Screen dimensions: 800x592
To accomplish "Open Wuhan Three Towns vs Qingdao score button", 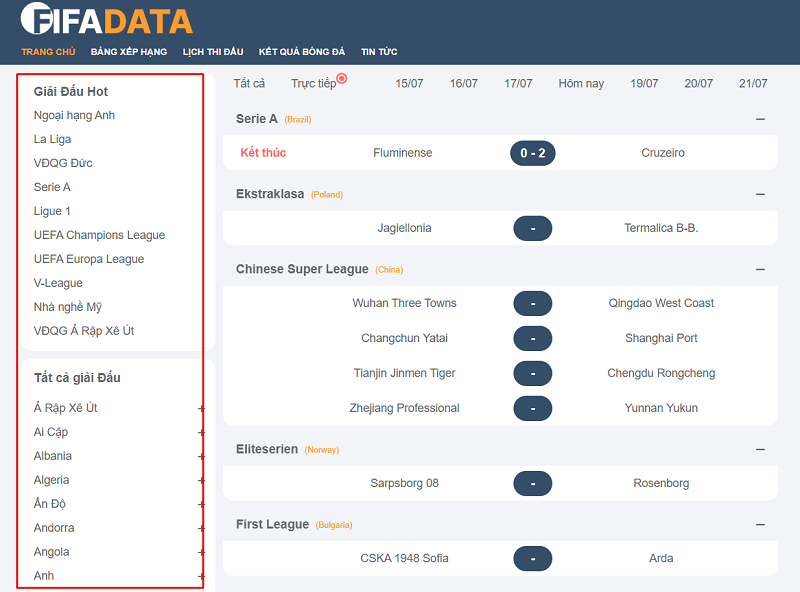I will [533, 303].
